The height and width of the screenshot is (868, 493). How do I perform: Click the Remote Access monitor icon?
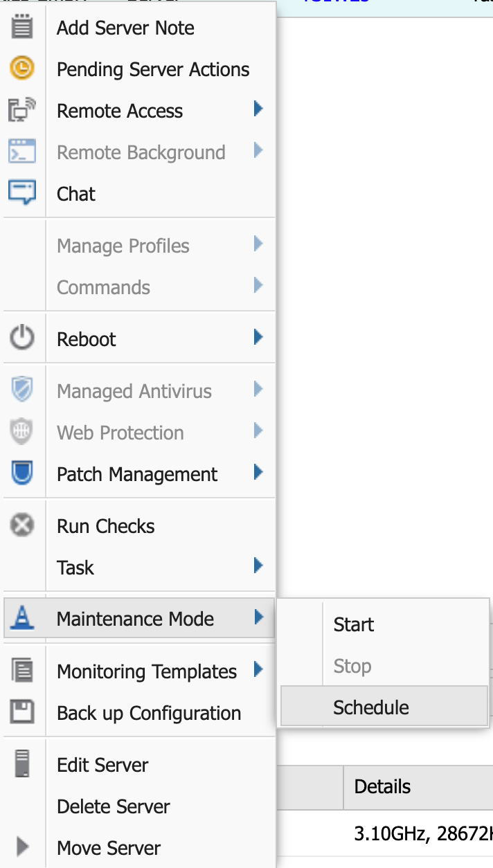pos(22,111)
